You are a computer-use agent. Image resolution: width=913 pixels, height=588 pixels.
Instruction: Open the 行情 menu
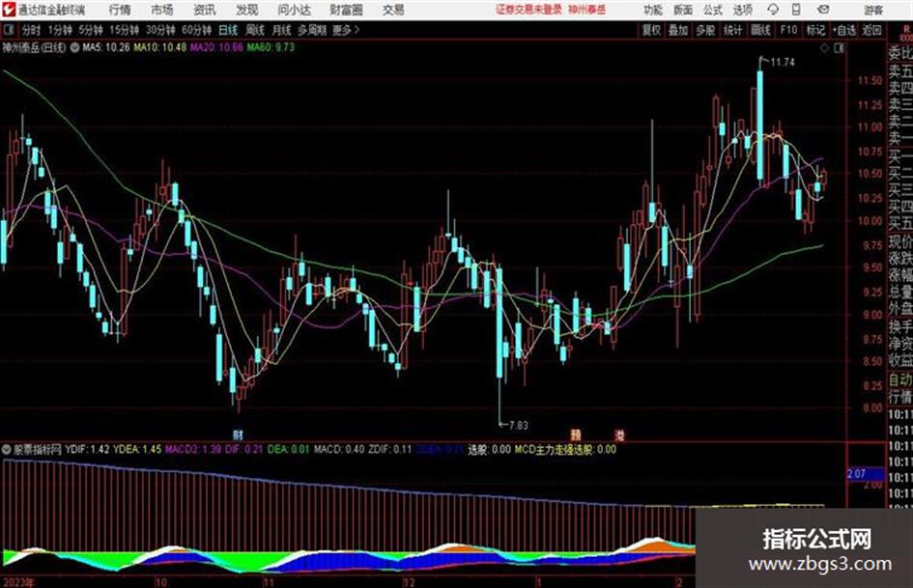(x=120, y=10)
